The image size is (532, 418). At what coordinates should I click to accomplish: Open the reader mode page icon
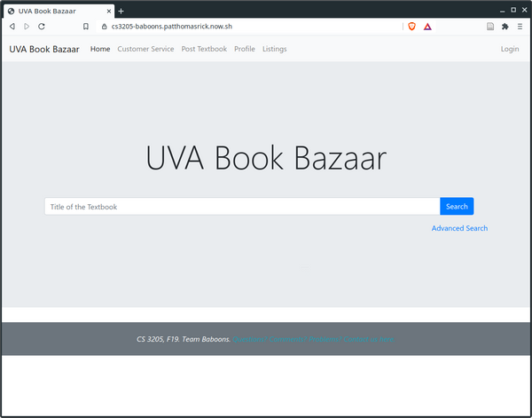point(490,27)
